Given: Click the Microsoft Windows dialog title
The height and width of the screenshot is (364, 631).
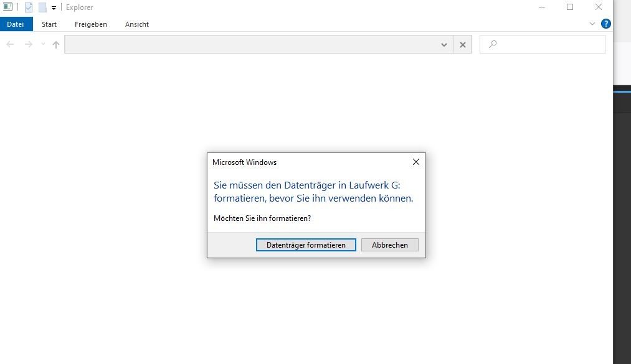Looking at the screenshot, I should pyautogui.click(x=244, y=162).
